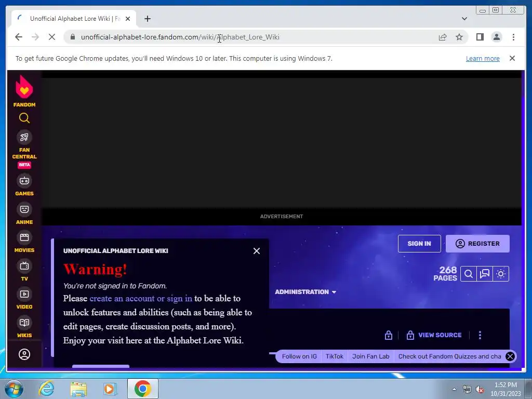Search the wiki with magnifier button
The image size is (532, 399).
coord(468,274)
